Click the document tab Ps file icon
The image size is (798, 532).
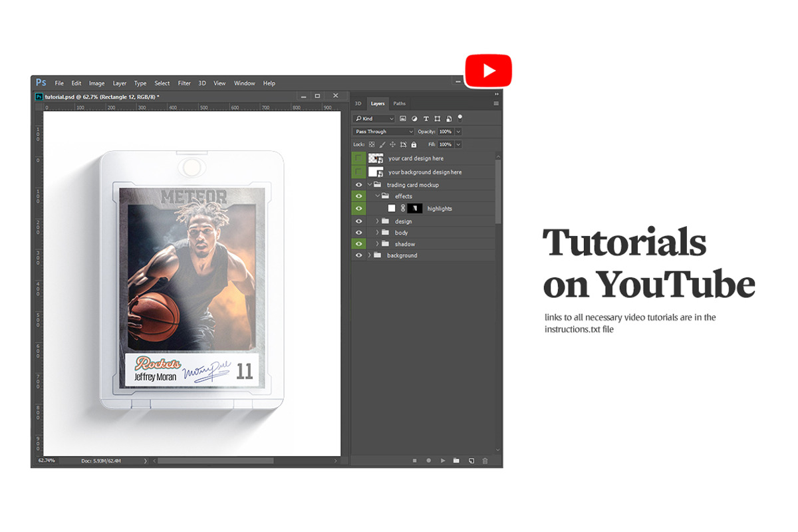point(39,96)
